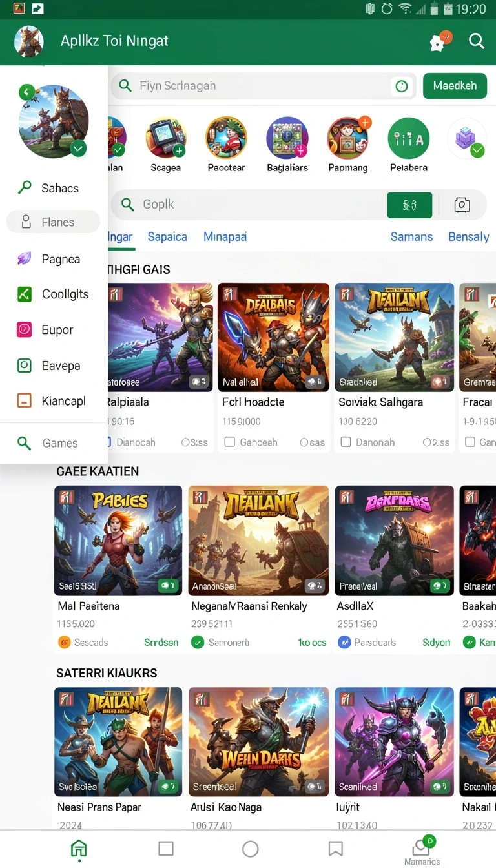
Task: Open Games in the side drawer
Action: tap(54, 443)
